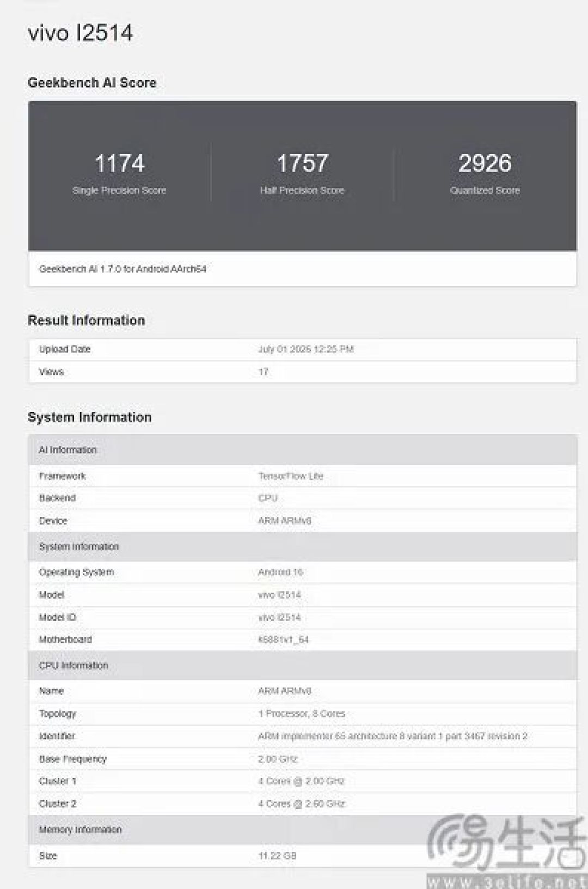Select the Android 16 operating system value
The width and height of the screenshot is (588, 889).
point(280,572)
